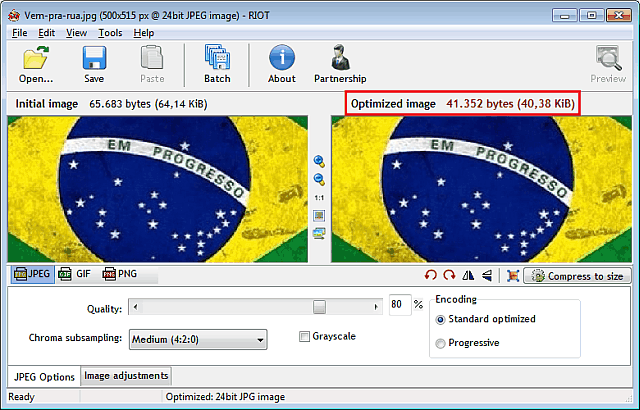Zoom in using the magnifier plus icon
Viewport: 640px width, 410px height.
coord(319,161)
